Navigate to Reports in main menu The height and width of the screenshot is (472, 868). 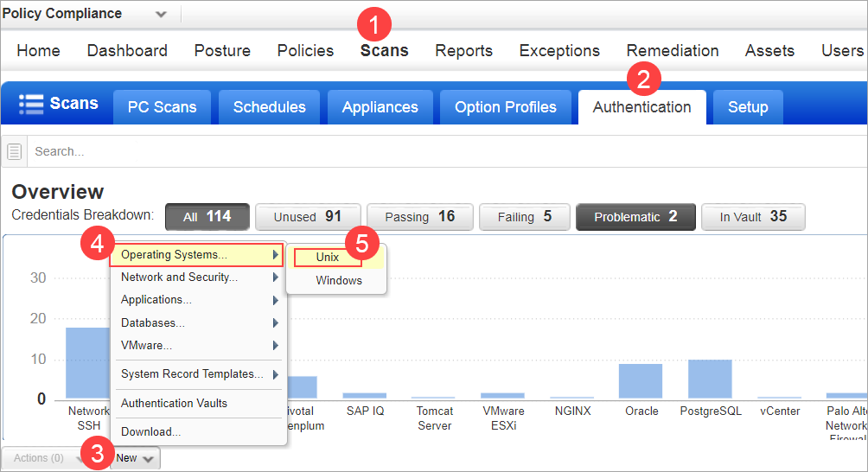pos(463,51)
